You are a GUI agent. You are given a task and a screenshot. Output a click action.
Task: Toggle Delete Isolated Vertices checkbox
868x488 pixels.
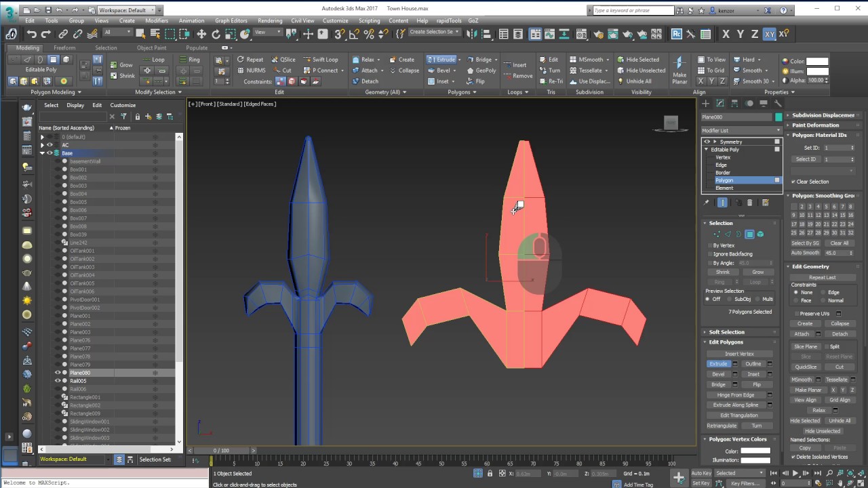click(x=793, y=457)
